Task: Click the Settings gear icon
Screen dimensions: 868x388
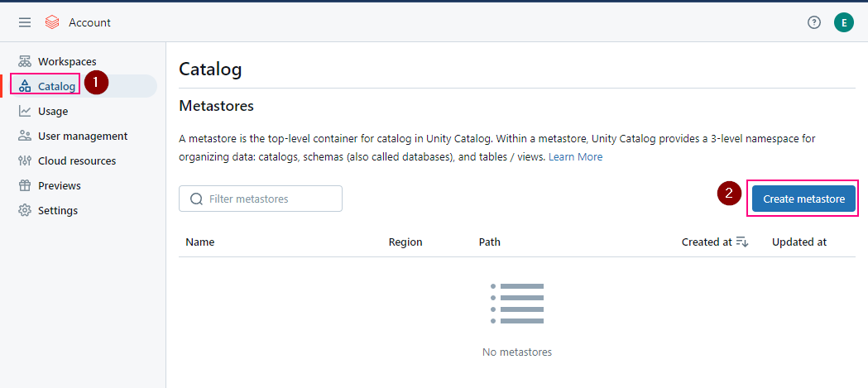Action: 25,210
